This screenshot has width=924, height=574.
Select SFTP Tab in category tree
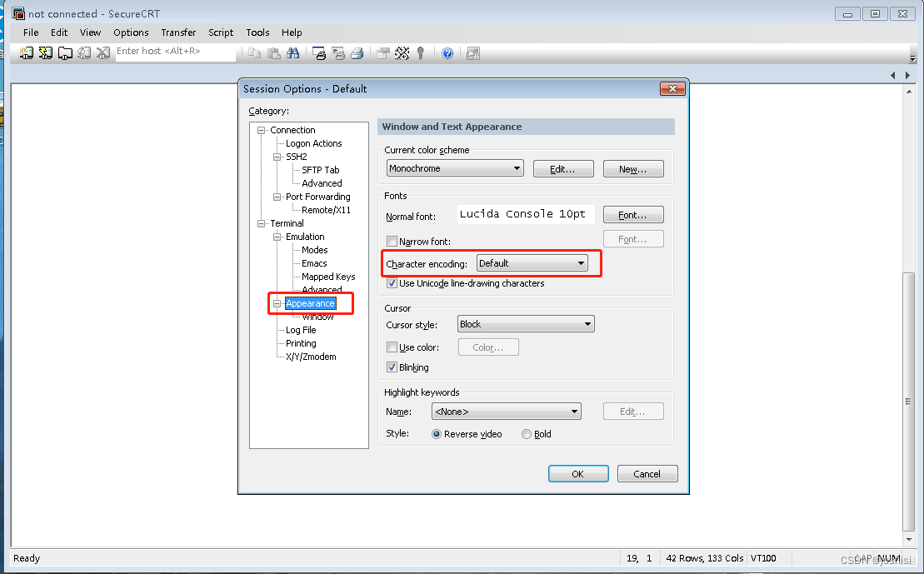click(321, 170)
